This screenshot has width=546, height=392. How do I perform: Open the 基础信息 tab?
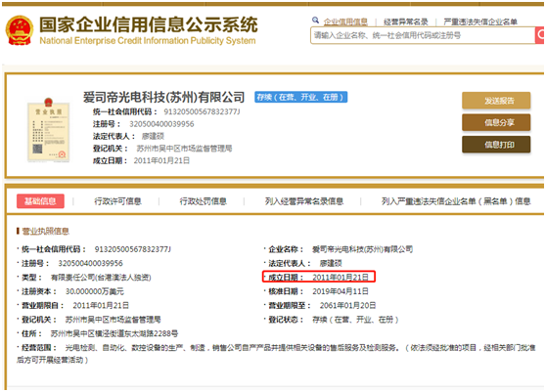tap(40, 201)
